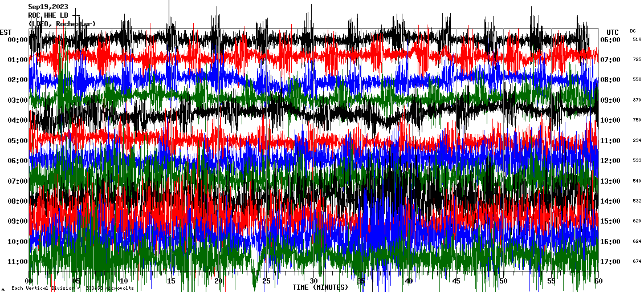Click the "Each Vertical Division" scale note

[x=72, y=288]
